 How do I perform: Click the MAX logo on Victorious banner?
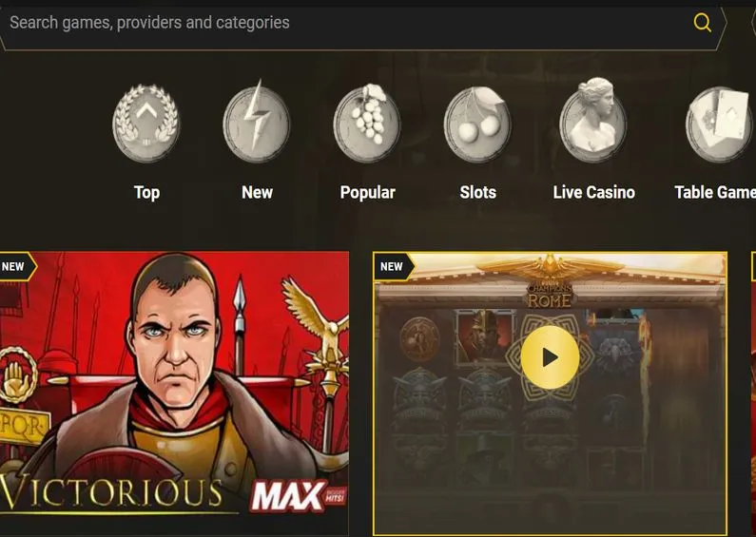coord(298,495)
